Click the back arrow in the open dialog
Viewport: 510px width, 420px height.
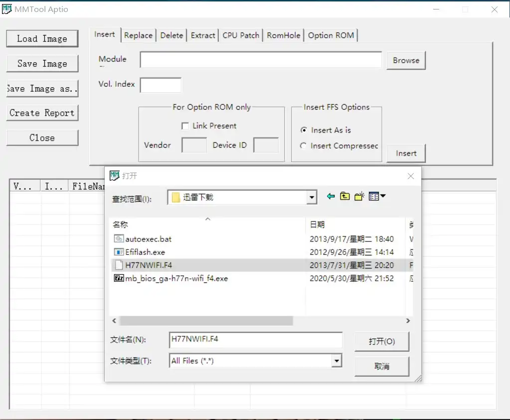(x=330, y=196)
